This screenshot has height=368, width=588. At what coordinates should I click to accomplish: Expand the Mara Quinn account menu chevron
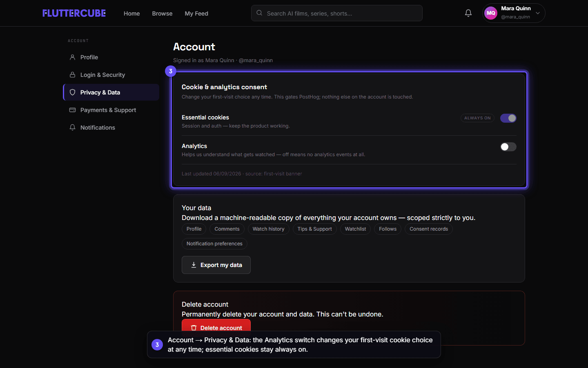[x=538, y=13]
